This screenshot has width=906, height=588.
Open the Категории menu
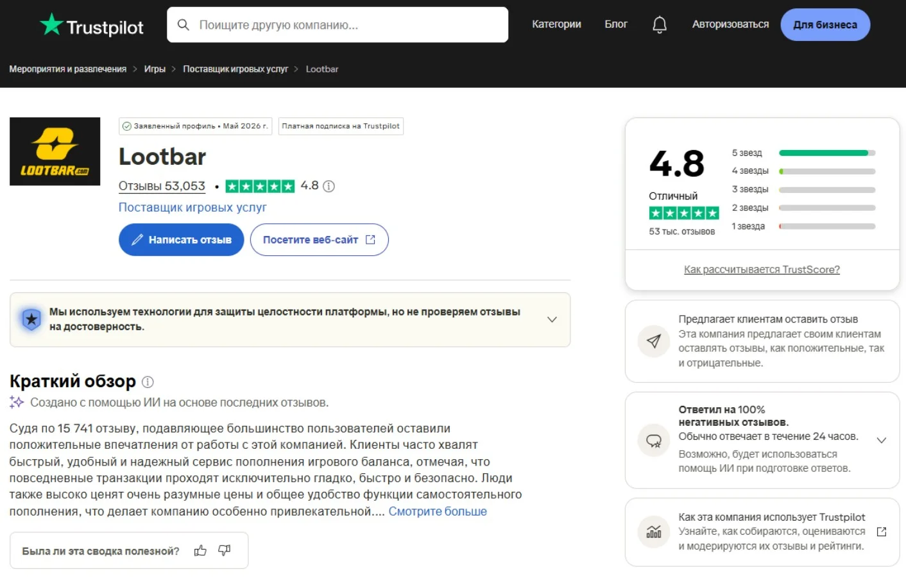pyautogui.click(x=556, y=24)
